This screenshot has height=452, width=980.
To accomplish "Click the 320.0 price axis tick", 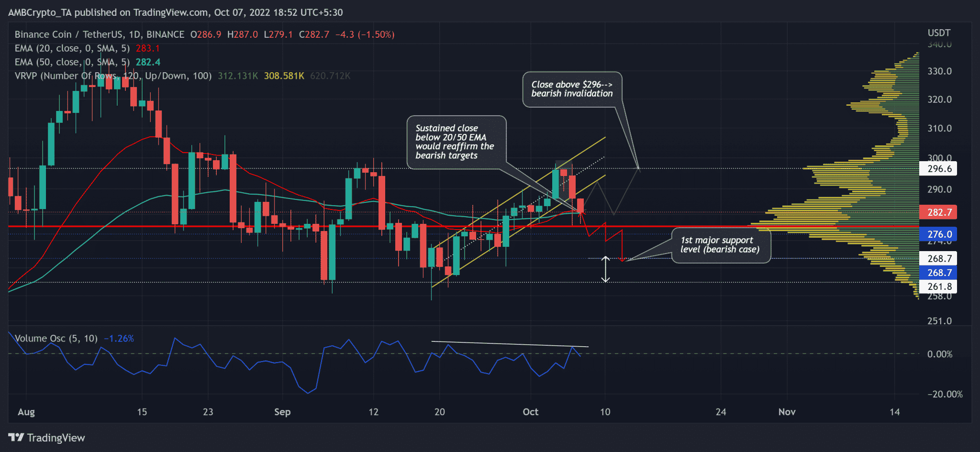I will 939,99.
